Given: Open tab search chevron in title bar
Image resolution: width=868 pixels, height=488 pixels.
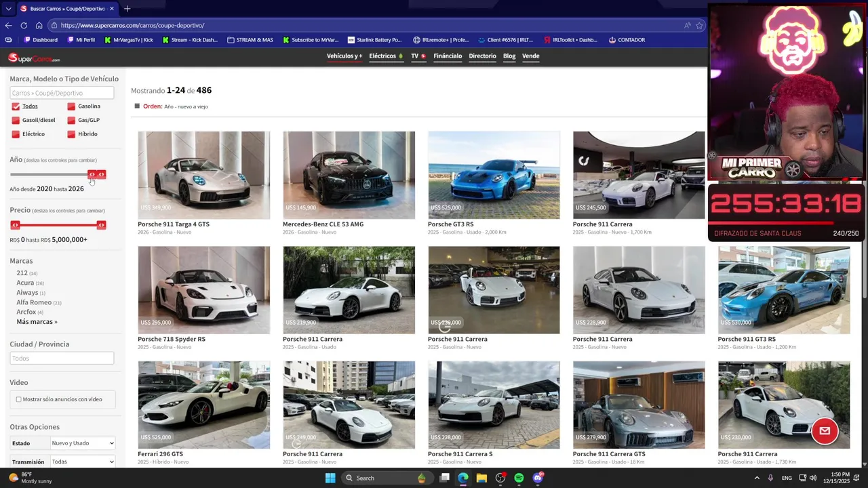Looking at the screenshot, I should coord(8,9).
